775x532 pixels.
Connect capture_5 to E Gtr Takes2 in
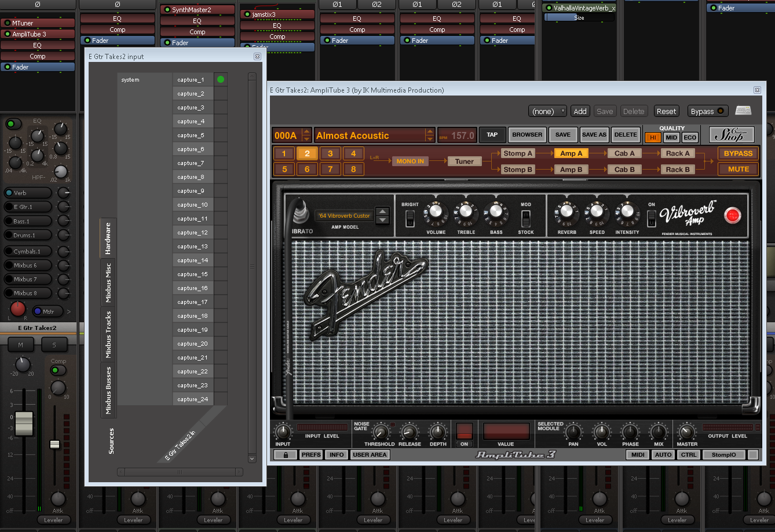pyautogui.click(x=221, y=135)
